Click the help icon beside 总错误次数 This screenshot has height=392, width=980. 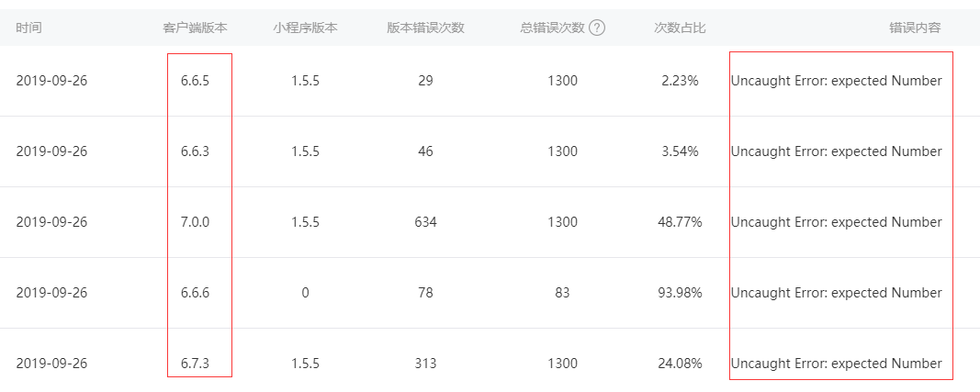[597, 28]
